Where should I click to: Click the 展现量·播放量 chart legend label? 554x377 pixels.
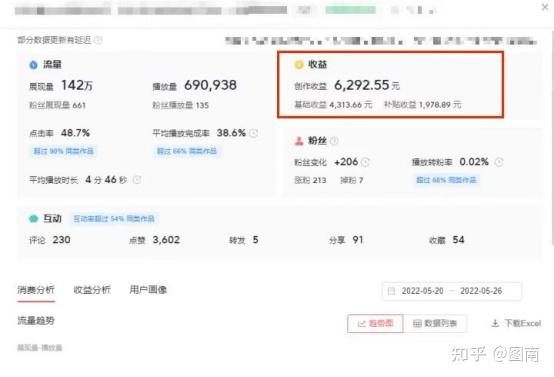pyautogui.click(x=40, y=348)
